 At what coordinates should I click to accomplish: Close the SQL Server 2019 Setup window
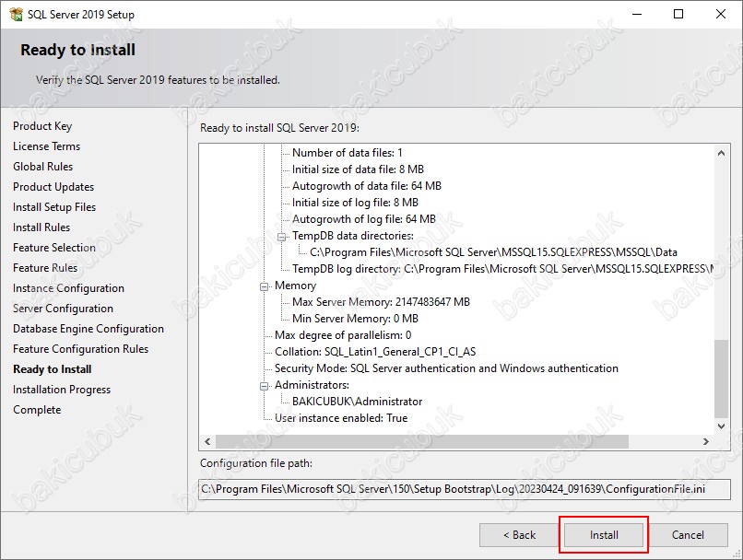[x=721, y=14]
